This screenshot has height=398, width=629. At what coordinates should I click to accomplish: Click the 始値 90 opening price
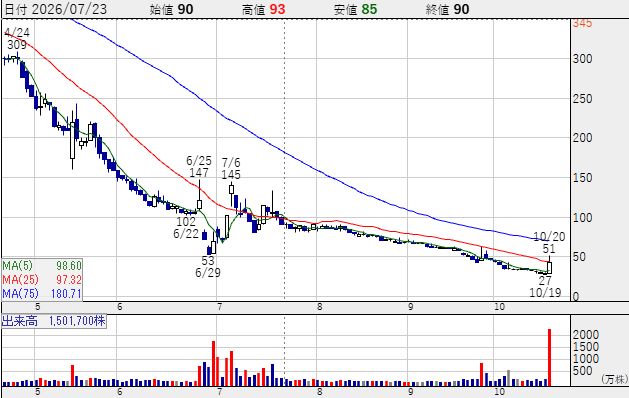pyautogui.click(x=171, y=9)
